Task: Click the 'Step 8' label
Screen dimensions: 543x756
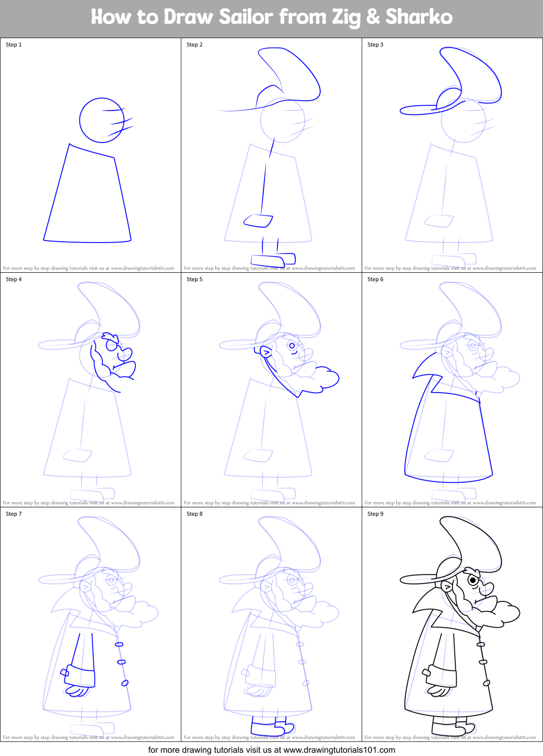Action: pyautogui.click(x=194, y=514)
